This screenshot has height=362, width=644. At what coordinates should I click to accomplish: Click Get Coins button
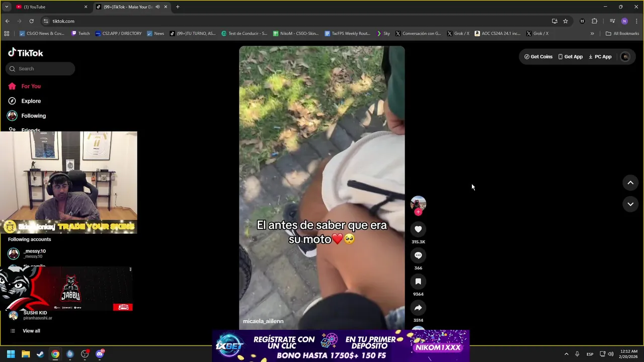point(538,57)
